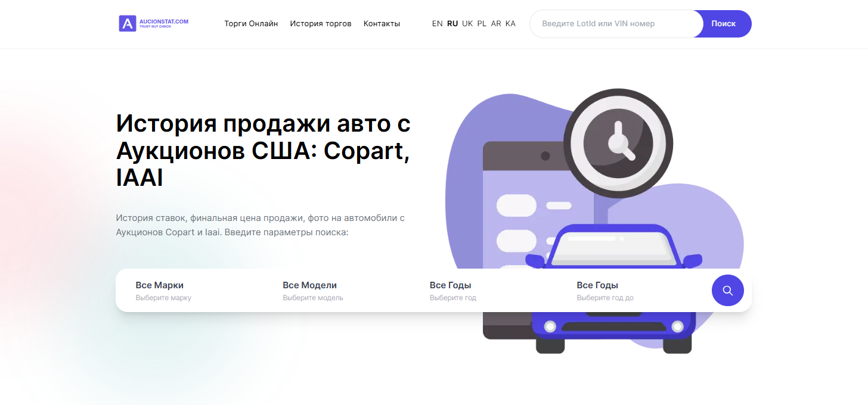Switch language to AR

496,24
